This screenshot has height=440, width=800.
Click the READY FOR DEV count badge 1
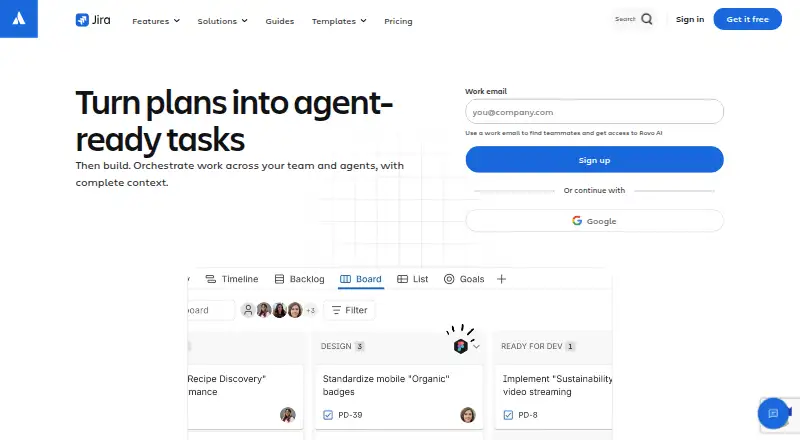[570, 347]
